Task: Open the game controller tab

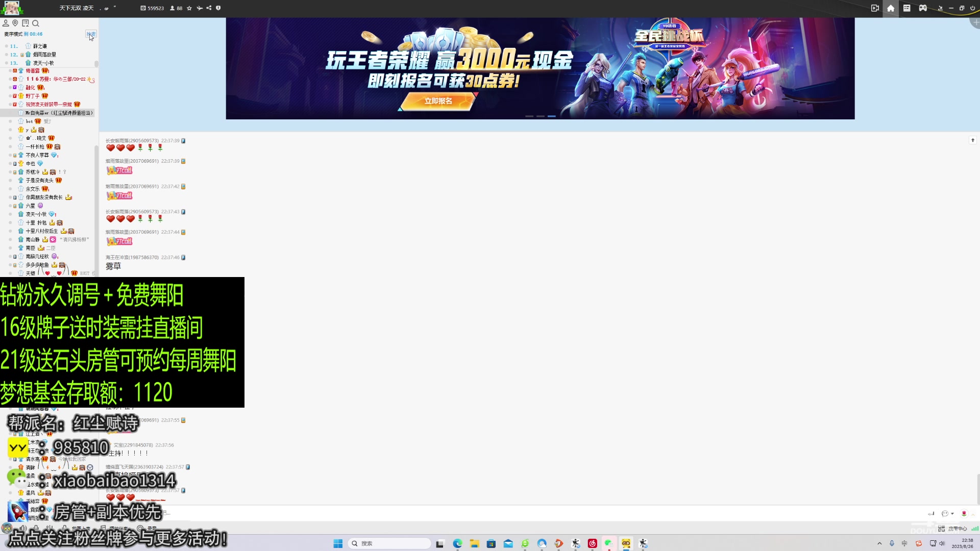Action: click(x=923, y=8)
